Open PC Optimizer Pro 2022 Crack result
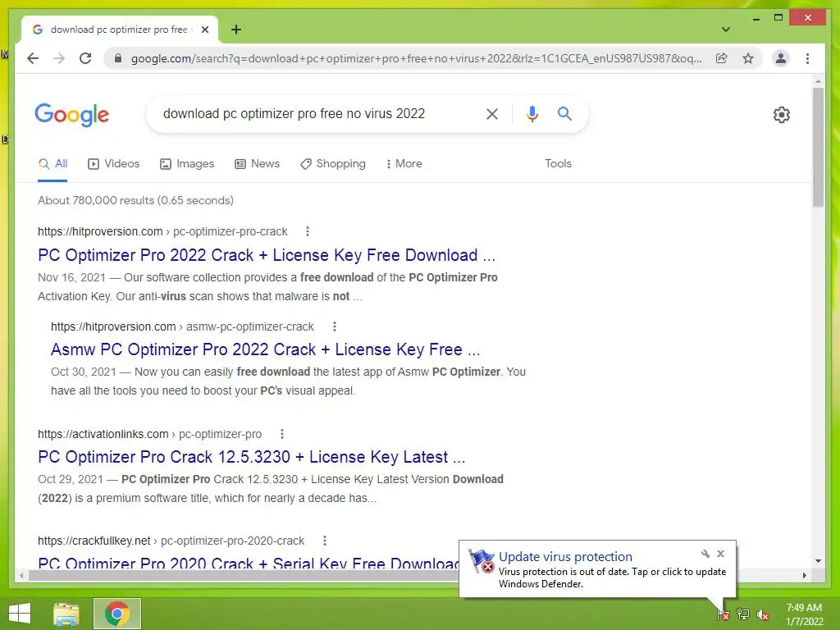Viewport: 840px width, 630px height. (267, 255)
